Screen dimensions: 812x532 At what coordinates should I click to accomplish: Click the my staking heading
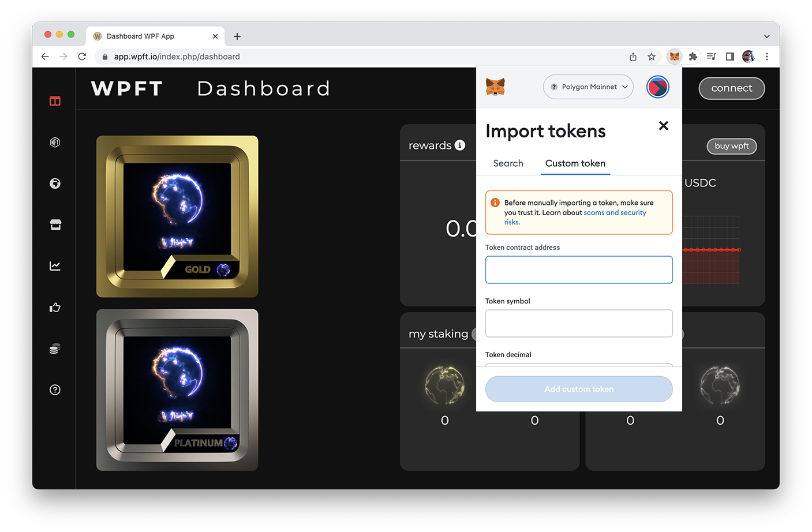click(439, 334)
